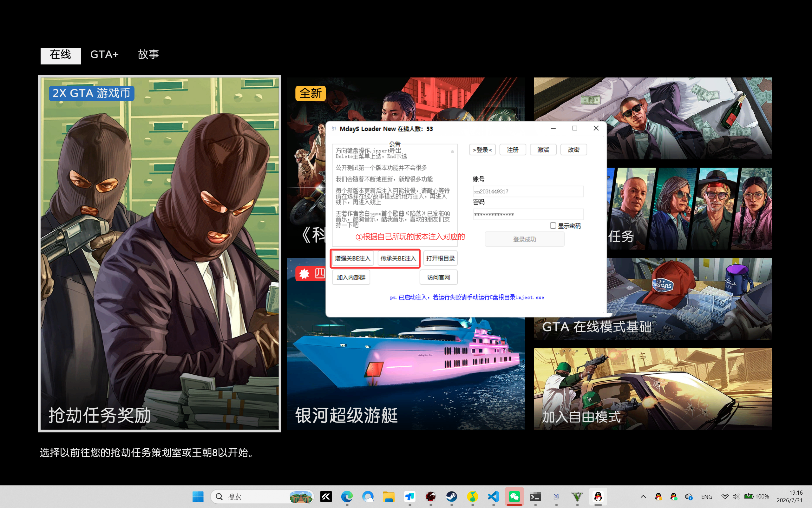The width and height of the screenshot is (812, 508).
Task: Select the 激活 tab in loader
Action: [543, 150]
